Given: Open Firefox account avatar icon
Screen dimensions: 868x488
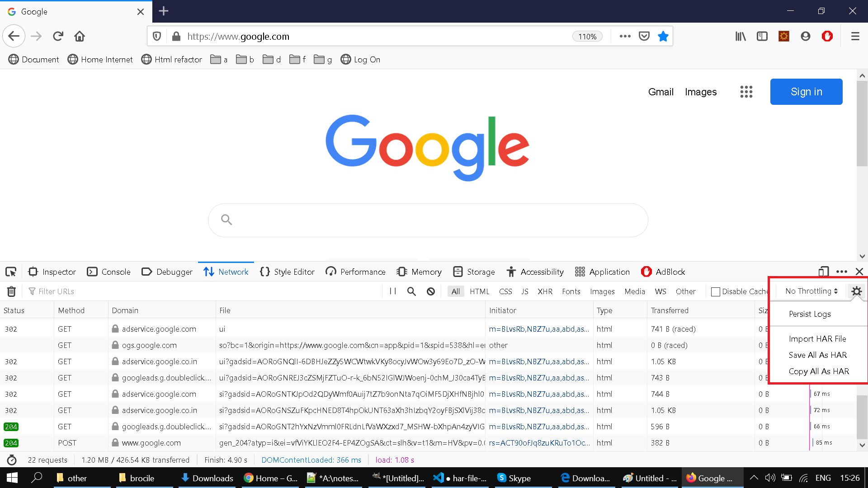Looking at the screenshot, I should [806, 36].
